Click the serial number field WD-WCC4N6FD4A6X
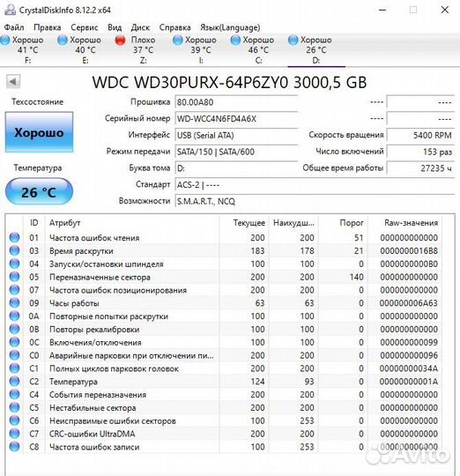 click(237, 119)
